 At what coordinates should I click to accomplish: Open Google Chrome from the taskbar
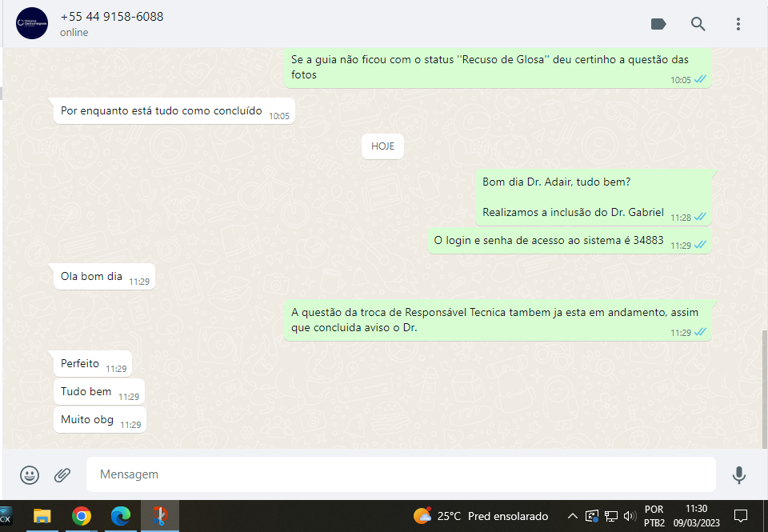click(x=82, y=516)
